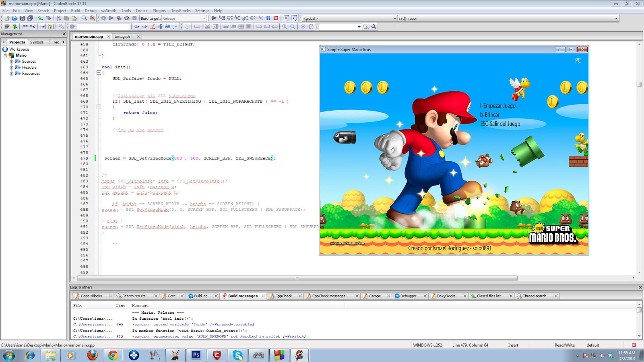Image resolution: width=644 pixels, height=362 pixels.
Task: Collapse the Mario project tree node
Action: [x=5, y=56]
